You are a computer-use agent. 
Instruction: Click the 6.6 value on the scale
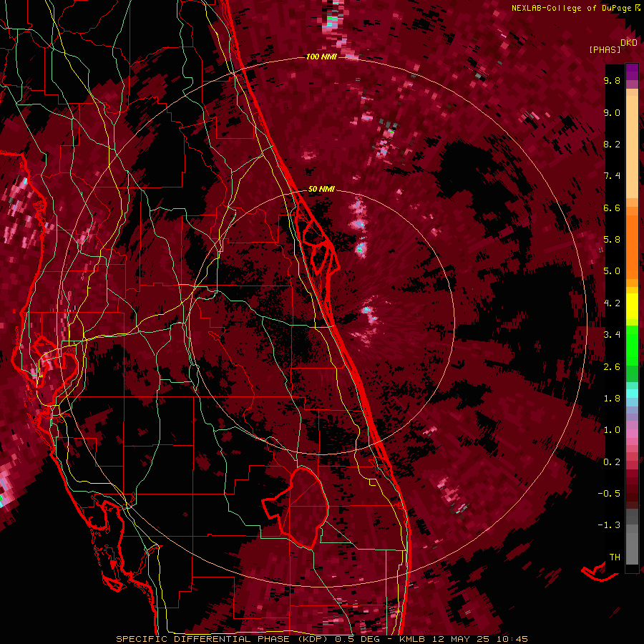point(612,208)
